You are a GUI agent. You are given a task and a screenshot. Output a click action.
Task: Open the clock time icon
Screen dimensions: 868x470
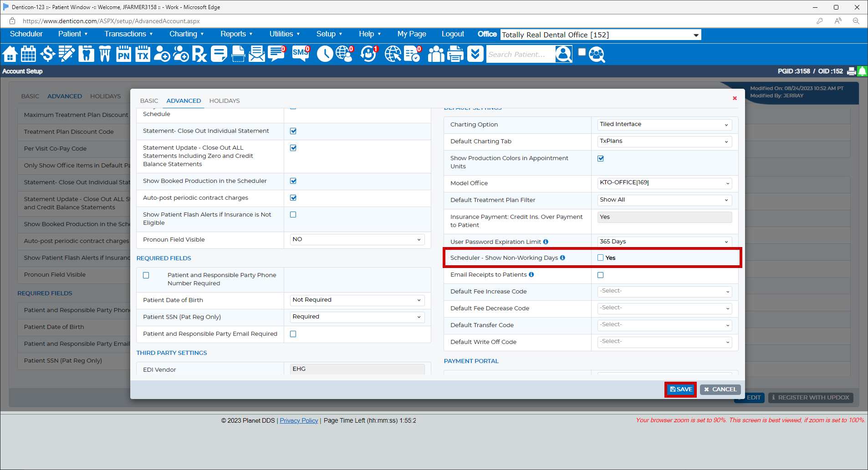pos(325,54)
